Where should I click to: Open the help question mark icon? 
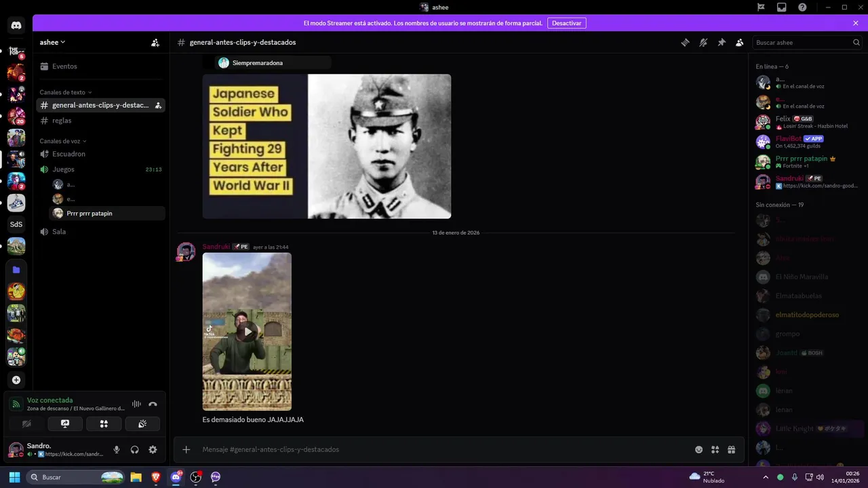click(x=802, y=7)
